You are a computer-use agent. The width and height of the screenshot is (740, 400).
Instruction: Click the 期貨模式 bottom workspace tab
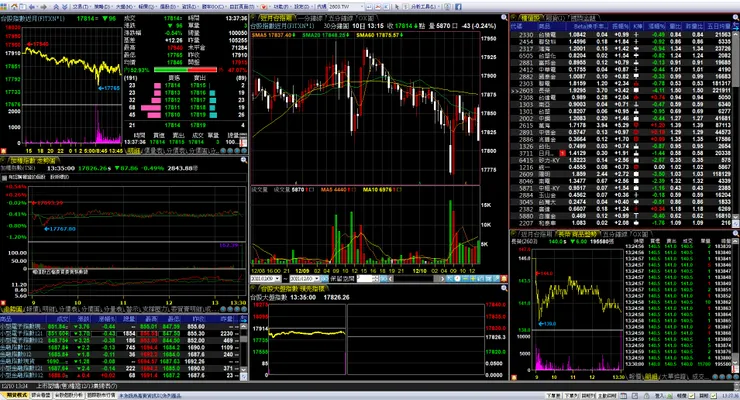pos(16,395)
